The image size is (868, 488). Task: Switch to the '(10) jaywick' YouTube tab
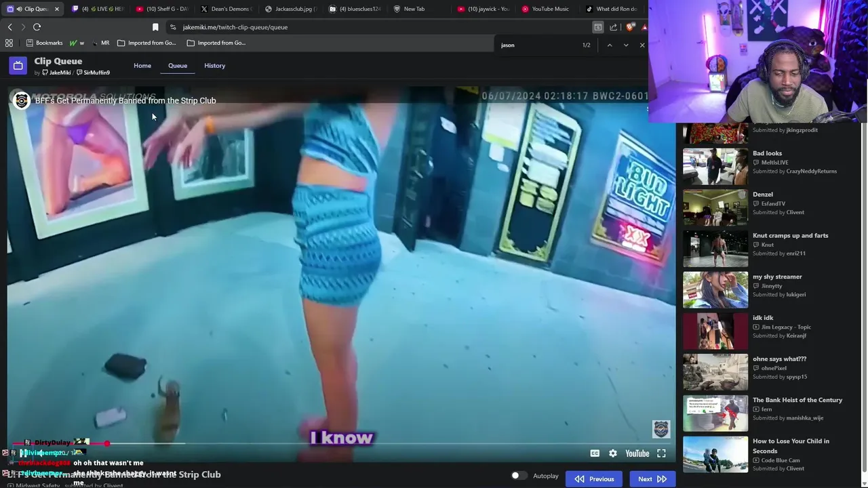(x=484, y=9)
